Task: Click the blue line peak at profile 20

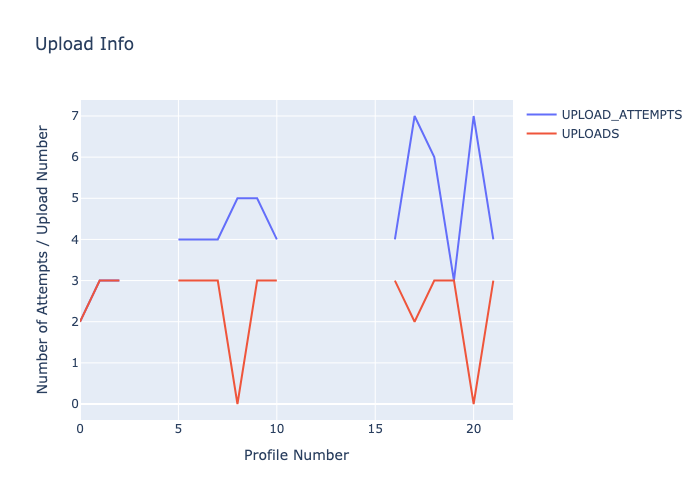Action: pyautogui.click(x=473, y=116)
